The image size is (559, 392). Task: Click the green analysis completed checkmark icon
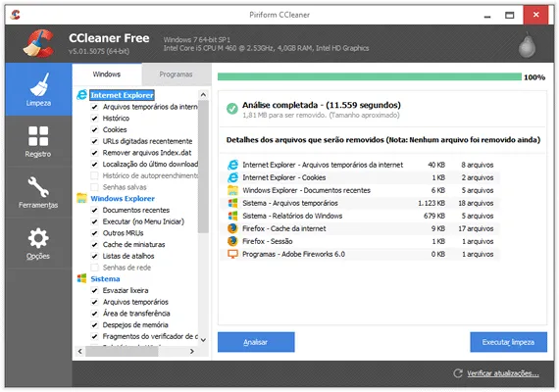point(232,109)
